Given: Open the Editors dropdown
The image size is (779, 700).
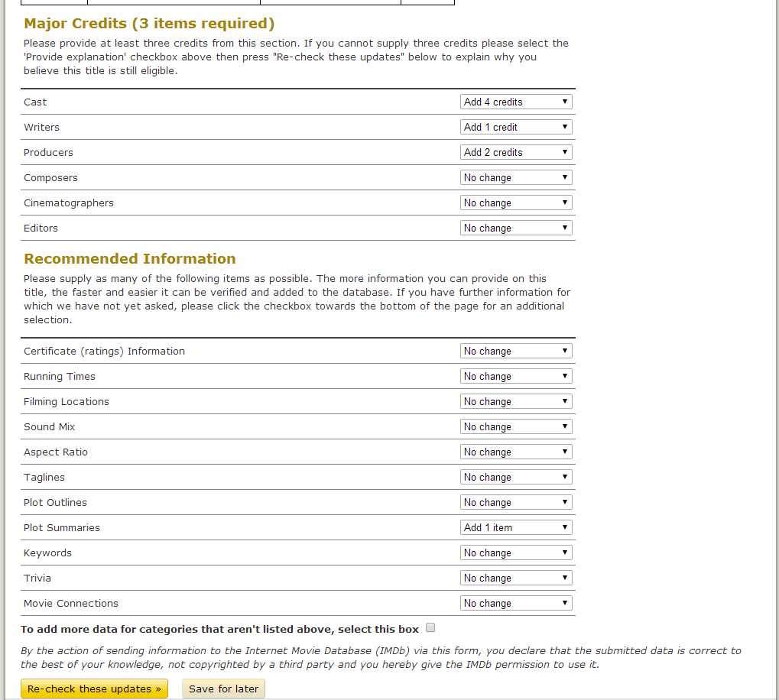Looking at the screenshot, I should point(516,228).
